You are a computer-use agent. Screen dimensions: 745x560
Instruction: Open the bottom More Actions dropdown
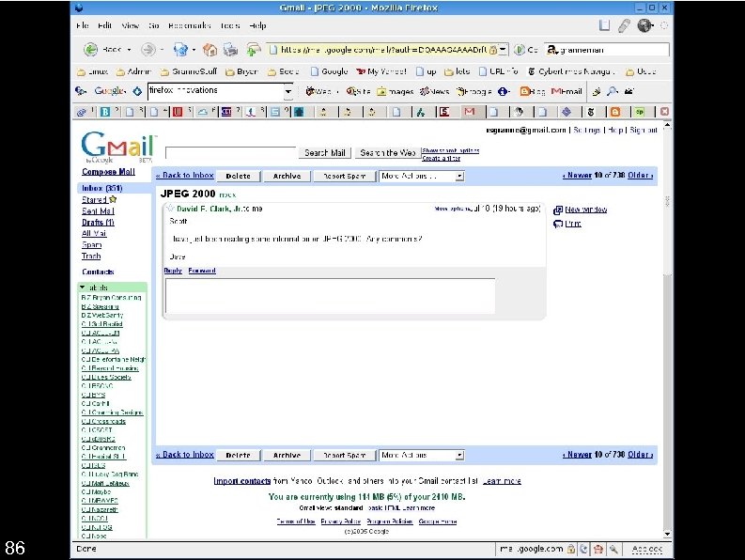click(x=422, y=455)
